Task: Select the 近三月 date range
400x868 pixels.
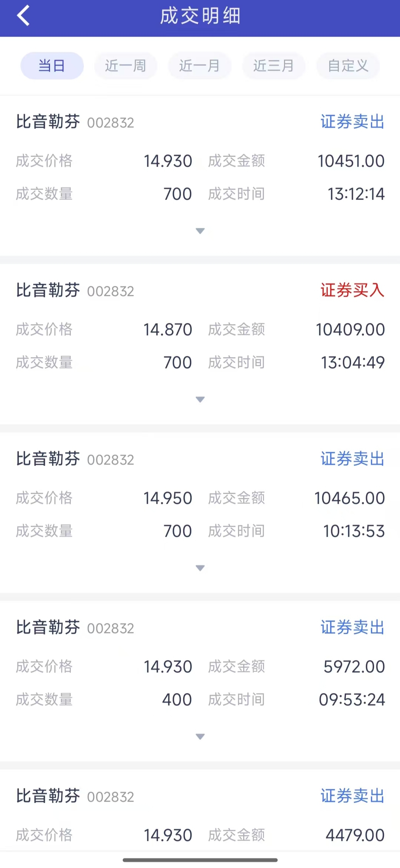Action: coord(274,66)
